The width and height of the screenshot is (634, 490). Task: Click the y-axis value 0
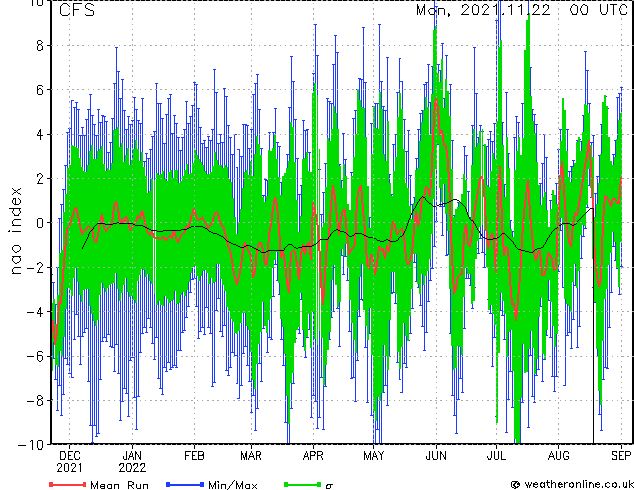click(40, 223)
